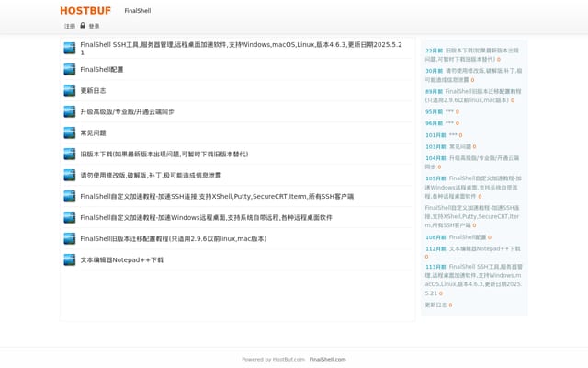Open 升级高级版/专业版/开通云端同步 in main list
This screenshot has width=588, height=368.
(127, 111)
